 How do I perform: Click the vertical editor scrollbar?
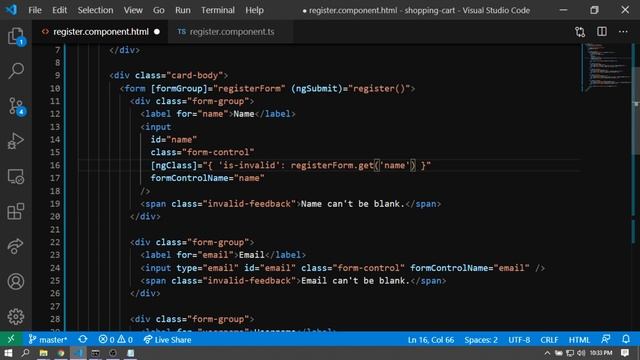(636, 110)
